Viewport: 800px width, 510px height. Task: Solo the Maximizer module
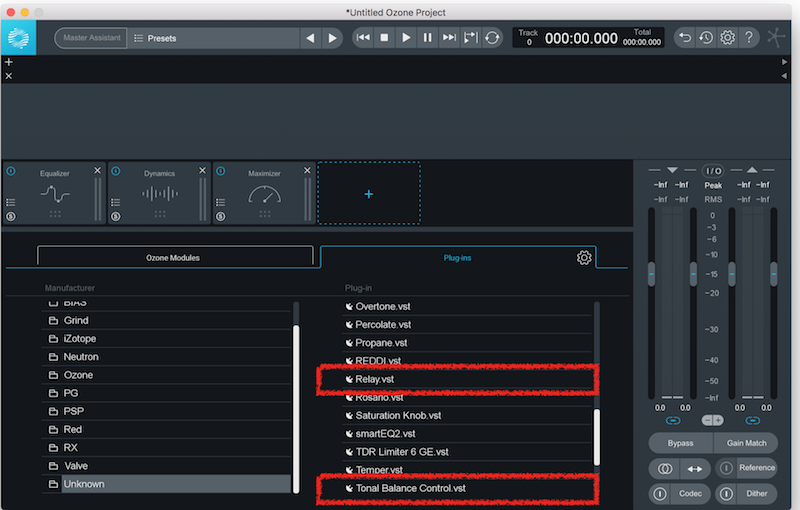point(220,217)
